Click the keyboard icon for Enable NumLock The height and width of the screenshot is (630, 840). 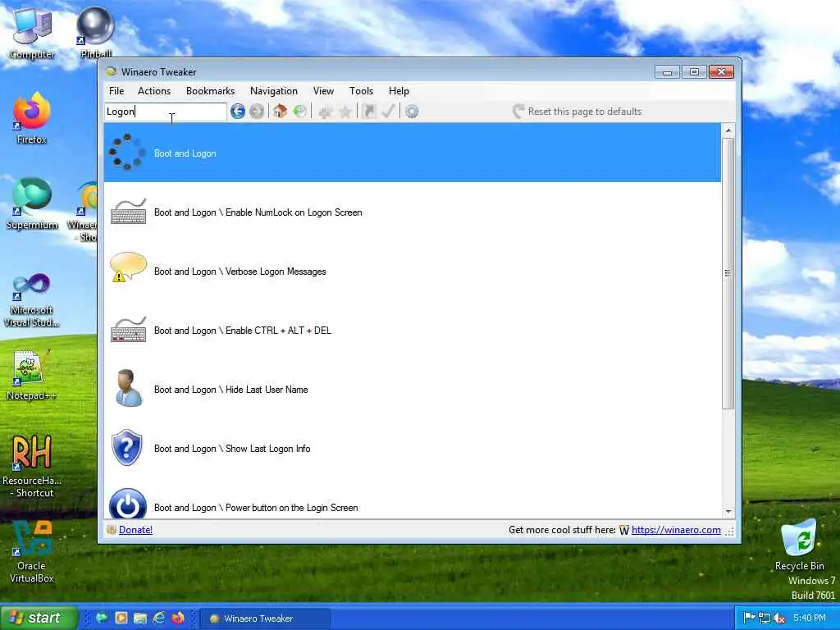point(128,212)
